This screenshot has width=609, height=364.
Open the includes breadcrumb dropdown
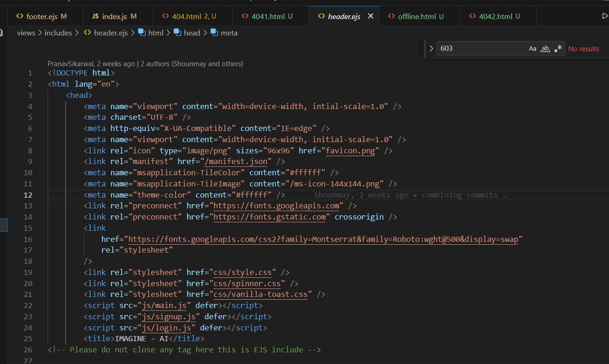[58, 33]
